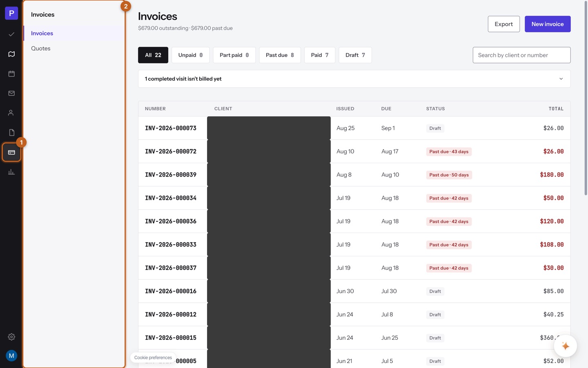Viewport: 588px width, 368px height.
Task: Open the sparkle assistant floating button
Action: coord(566,346)
